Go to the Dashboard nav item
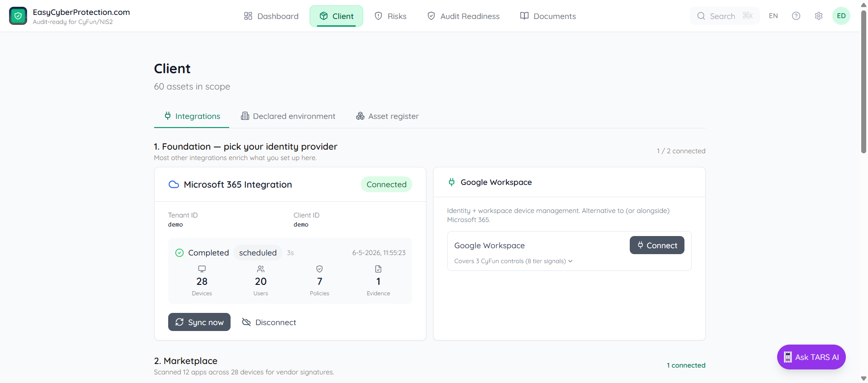This screenshot has height=383, width=868. point(271,16)
